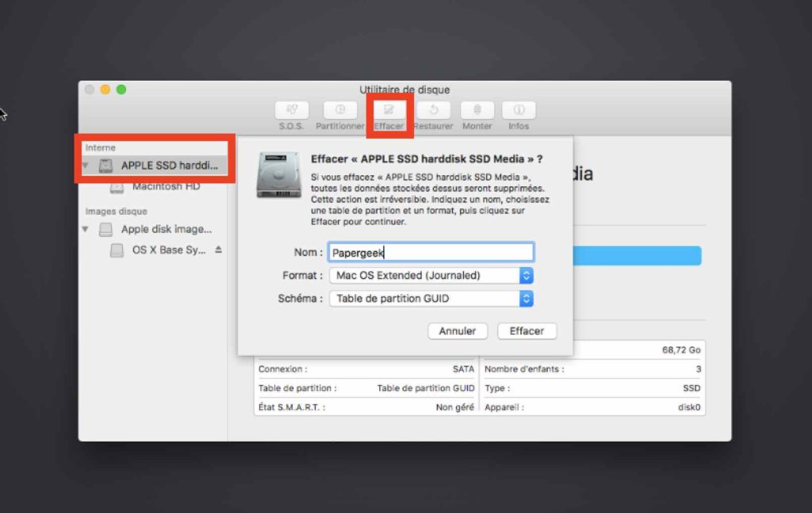Open the Infos toolbar icon
This screenshot has height=513, width=812.
click(x=519, y=110)
